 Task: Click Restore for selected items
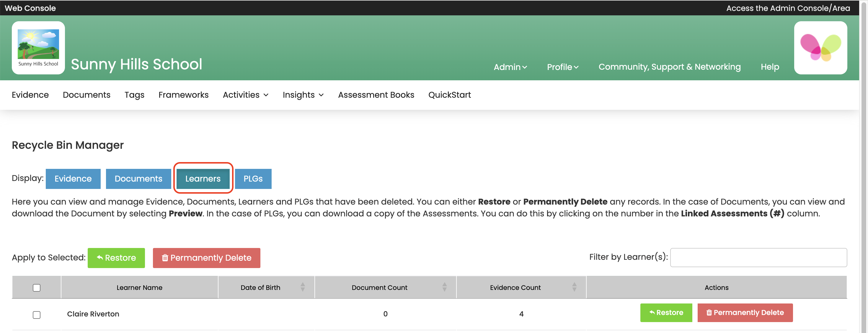coord(116,258)
